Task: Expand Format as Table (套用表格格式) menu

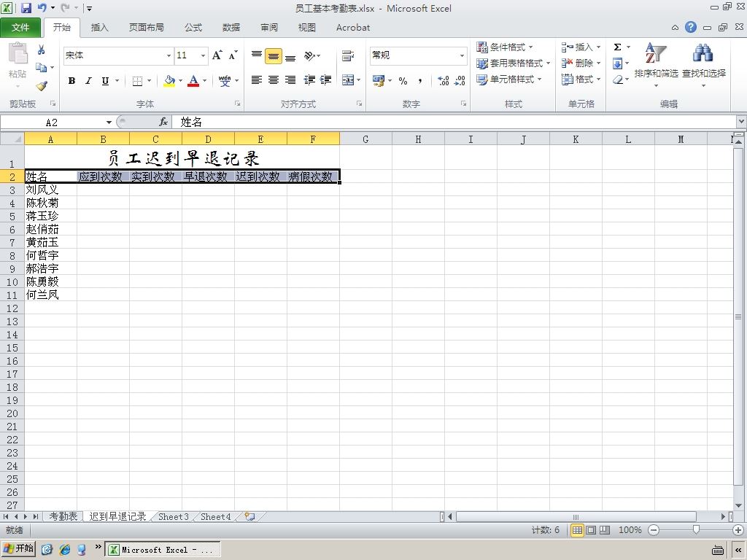Action: tap(513, 63)
